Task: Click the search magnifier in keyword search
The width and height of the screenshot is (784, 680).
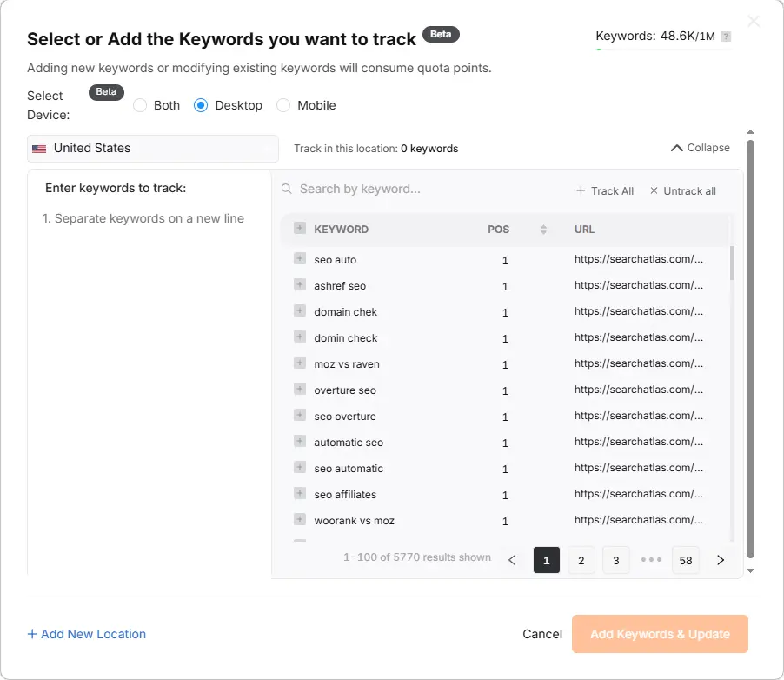Action: (x=286, y=188)
